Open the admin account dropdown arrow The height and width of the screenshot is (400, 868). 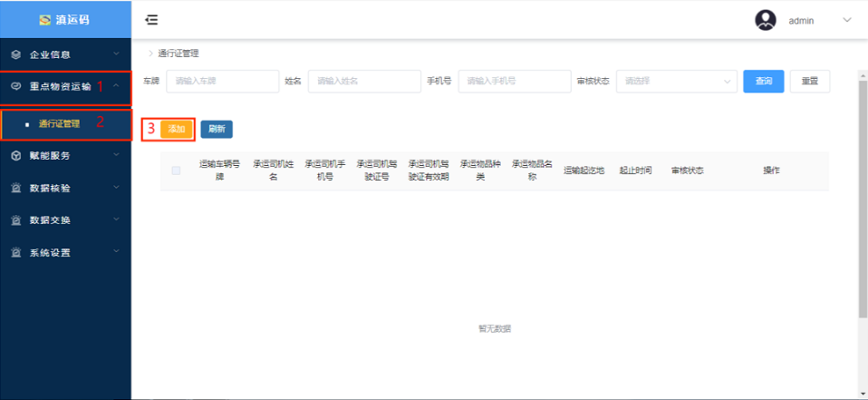point(847,20)
